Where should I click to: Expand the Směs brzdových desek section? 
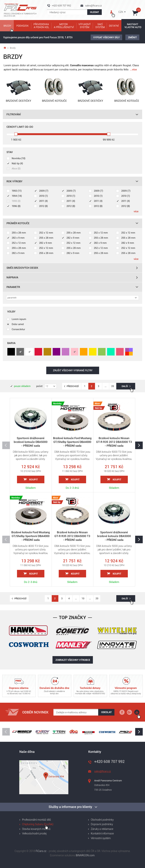click(72, 268)
